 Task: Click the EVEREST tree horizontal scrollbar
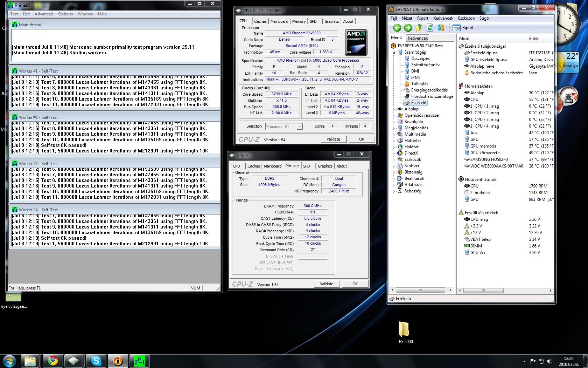coord(421,290)
